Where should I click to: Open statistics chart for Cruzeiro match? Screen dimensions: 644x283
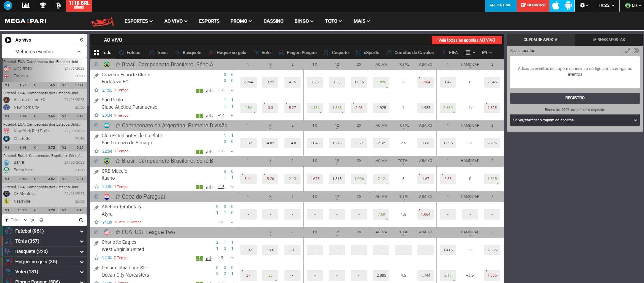(209, 91)
